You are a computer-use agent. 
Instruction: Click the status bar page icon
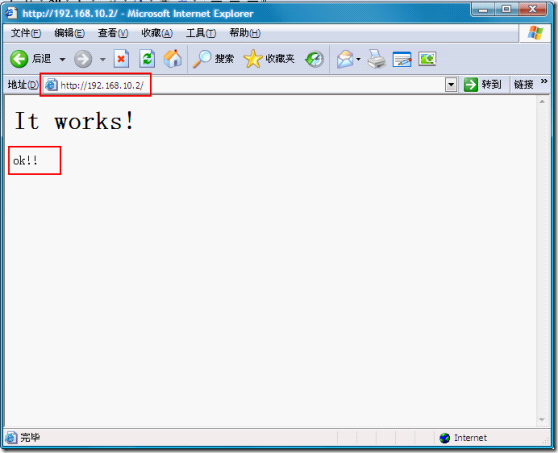click(x=11, y=437)
